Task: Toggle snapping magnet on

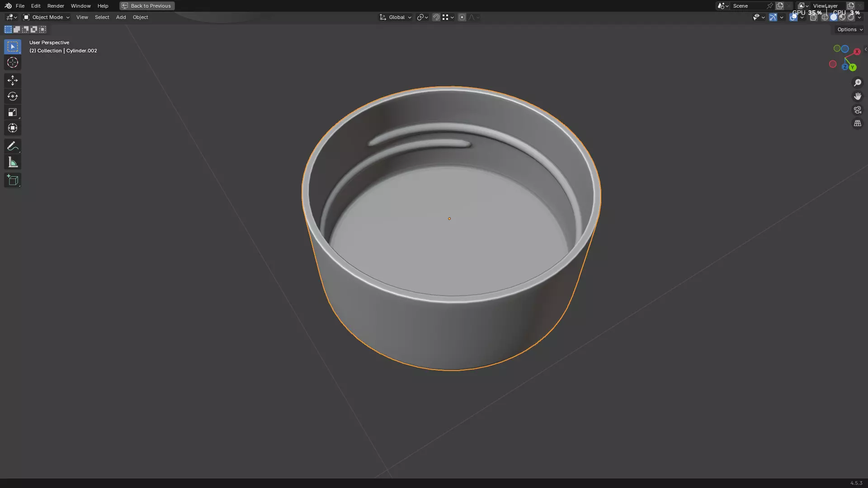Action: pos(436,17)
